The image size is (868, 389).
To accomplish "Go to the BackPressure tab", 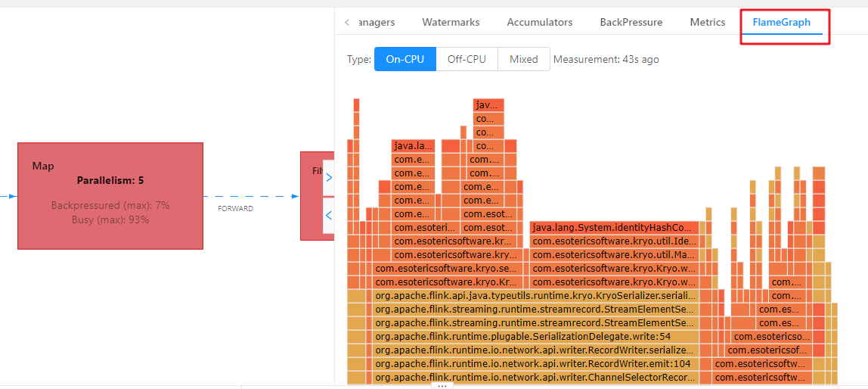I will [x=631, y=23].
